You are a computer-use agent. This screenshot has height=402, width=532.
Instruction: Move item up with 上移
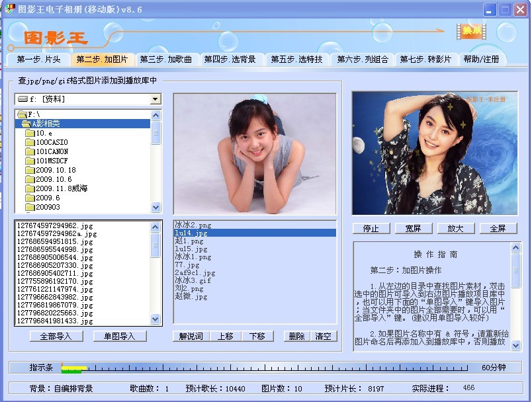225,337
